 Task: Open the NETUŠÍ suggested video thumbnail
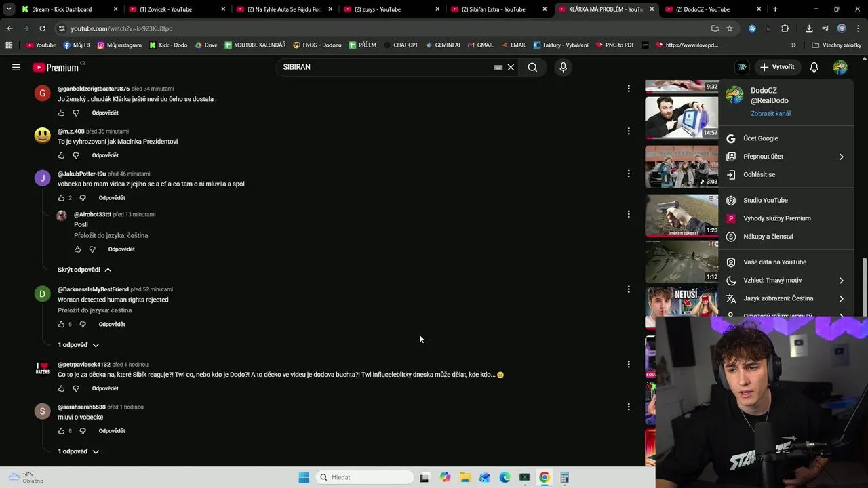(681, 307)
